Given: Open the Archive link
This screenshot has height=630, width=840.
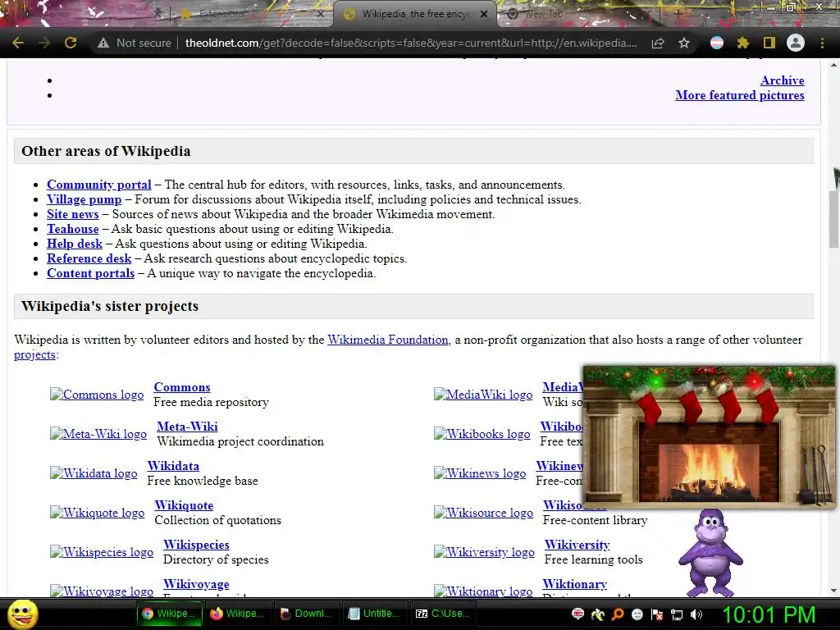Looking at the screenshot, I should pyautogui.click(x=782, y=80).
